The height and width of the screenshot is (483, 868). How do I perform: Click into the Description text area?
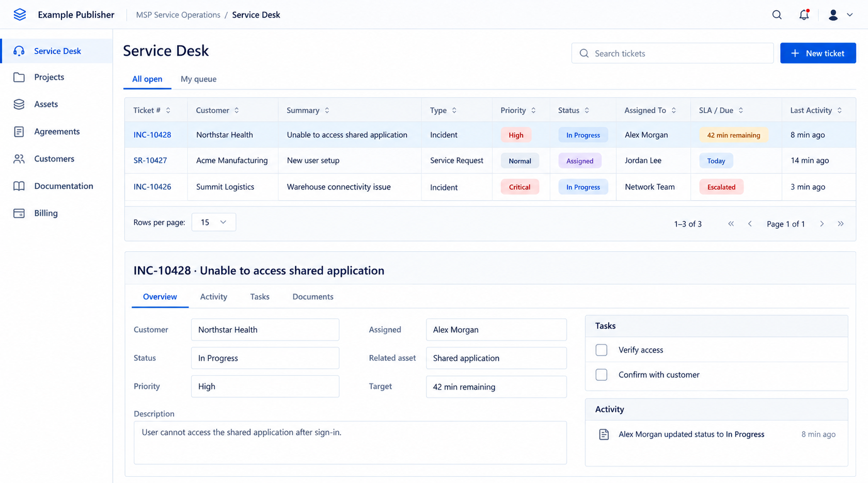[x=350, y=443]
